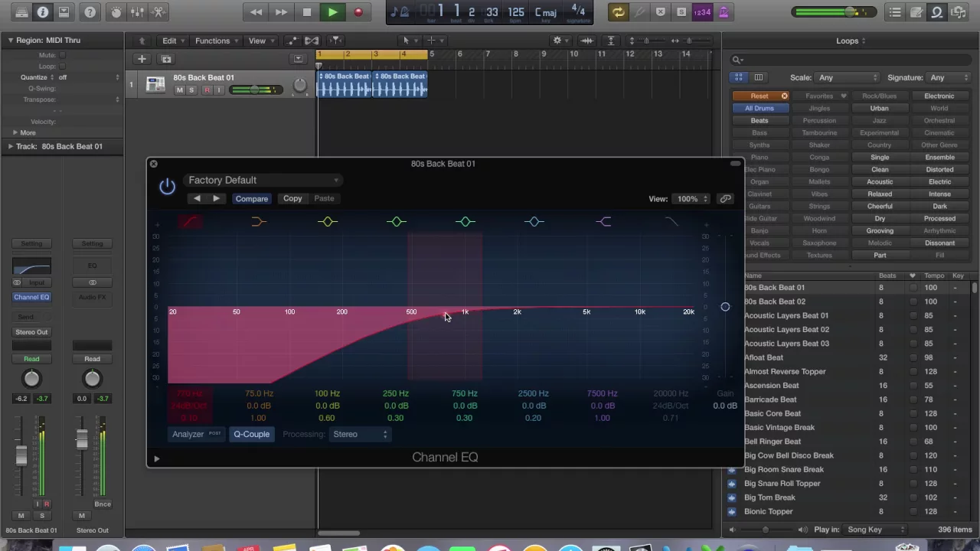Toggle the Solo S control bar button
Screen dimensions: 980x551
pyautogui.click(x=681, y=12)
